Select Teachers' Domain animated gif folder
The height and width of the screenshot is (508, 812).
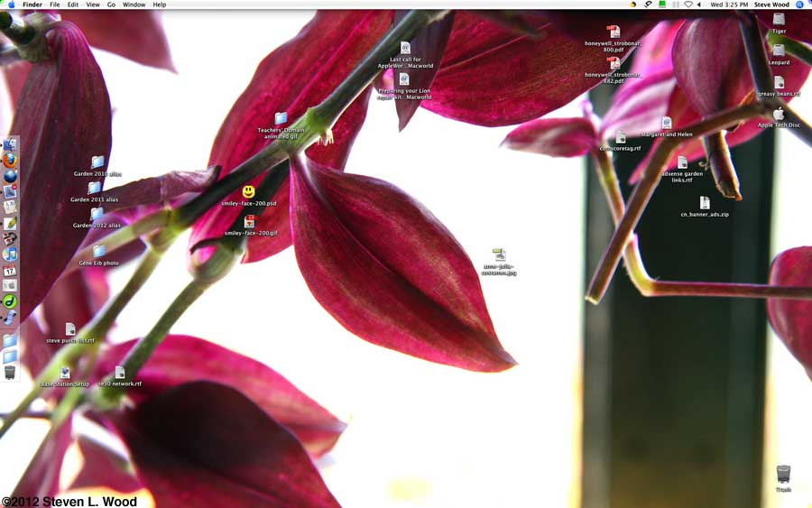281,118
